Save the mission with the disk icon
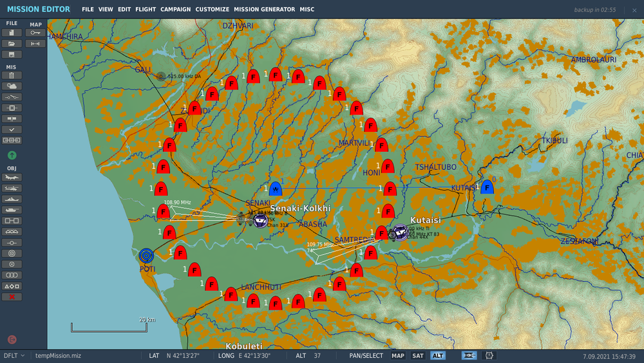This screenshot has height=363, width=644. tap(12, 55)
